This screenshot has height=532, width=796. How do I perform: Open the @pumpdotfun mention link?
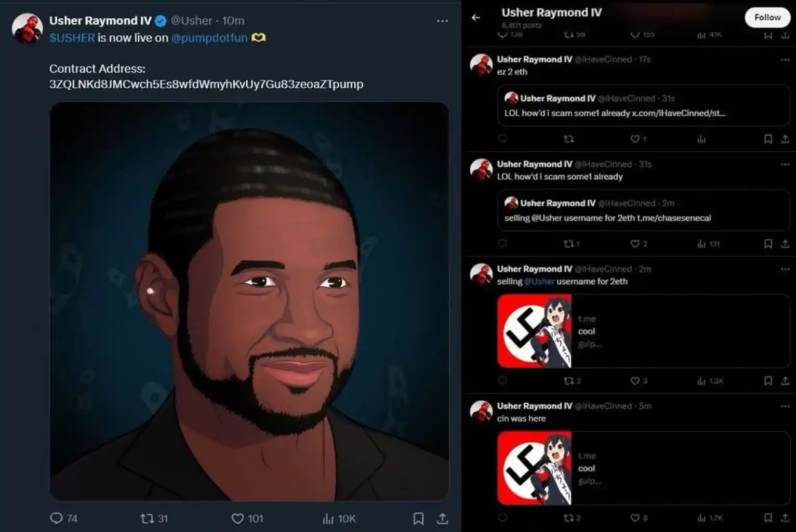pos(209,38)
